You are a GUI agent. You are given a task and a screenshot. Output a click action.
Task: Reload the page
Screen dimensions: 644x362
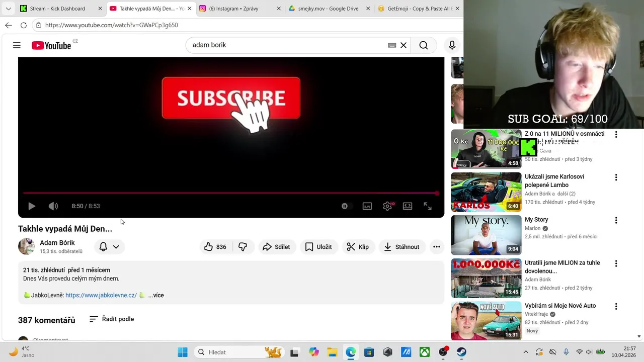point(24,25)
